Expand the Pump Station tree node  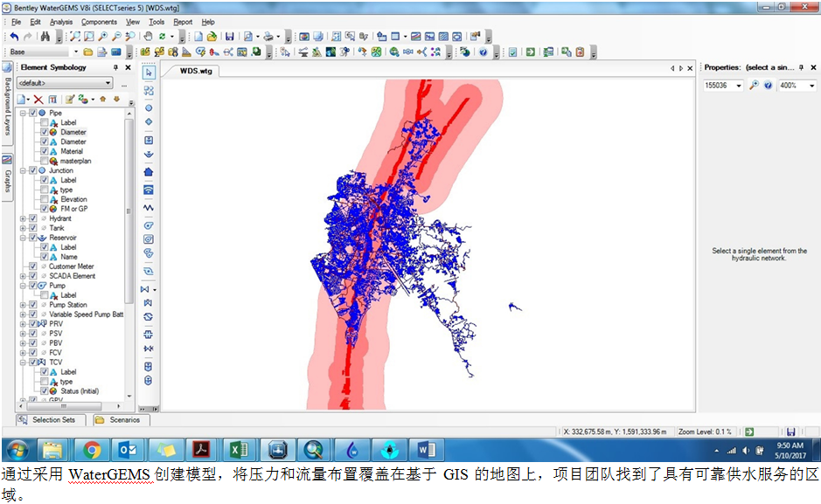23,305
